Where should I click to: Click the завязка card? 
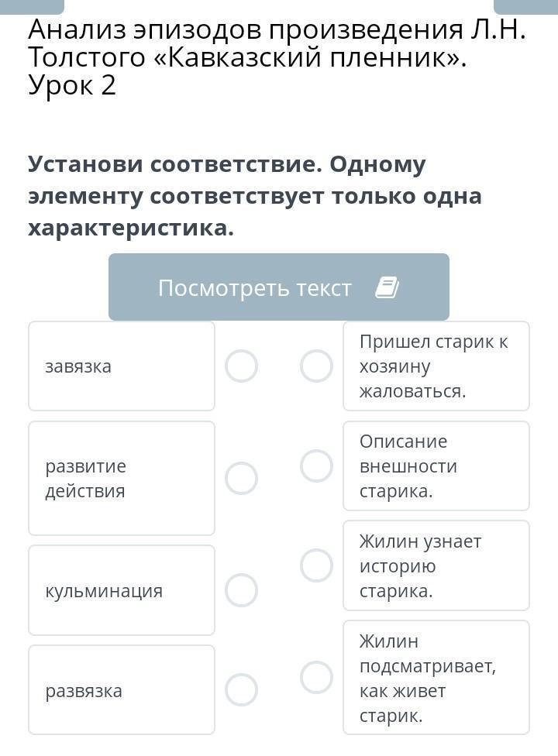(x=122, y=366)
